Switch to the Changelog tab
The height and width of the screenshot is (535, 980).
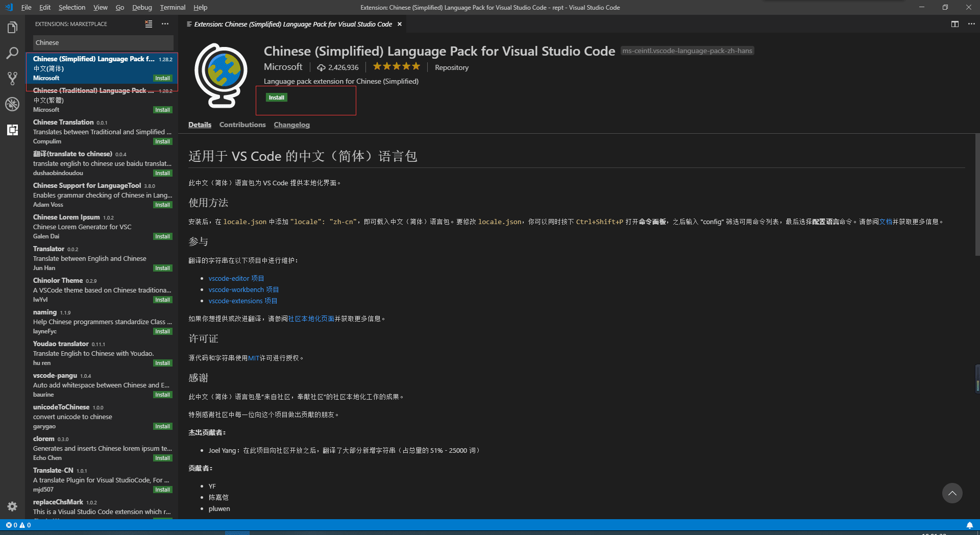point(291,125)
